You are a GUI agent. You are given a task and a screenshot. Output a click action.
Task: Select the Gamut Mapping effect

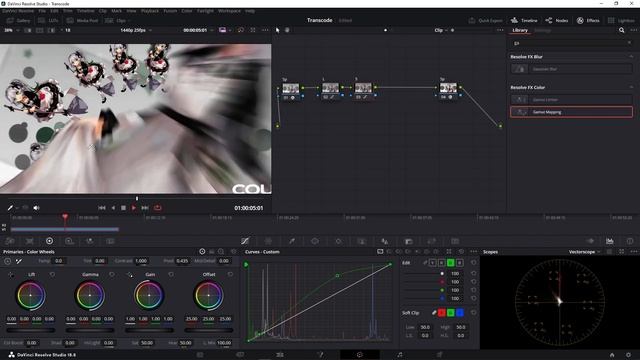click(x=571, y=112)
